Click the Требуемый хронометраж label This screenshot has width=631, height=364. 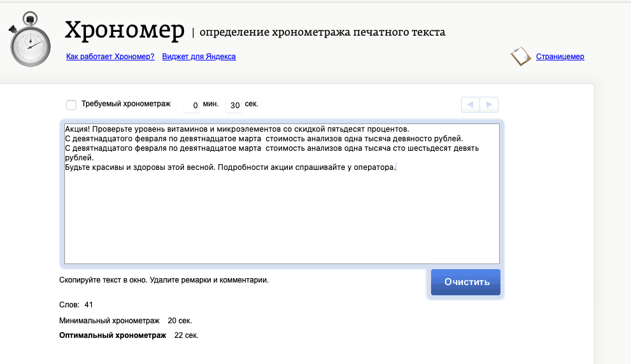click(x=126, y=104)
